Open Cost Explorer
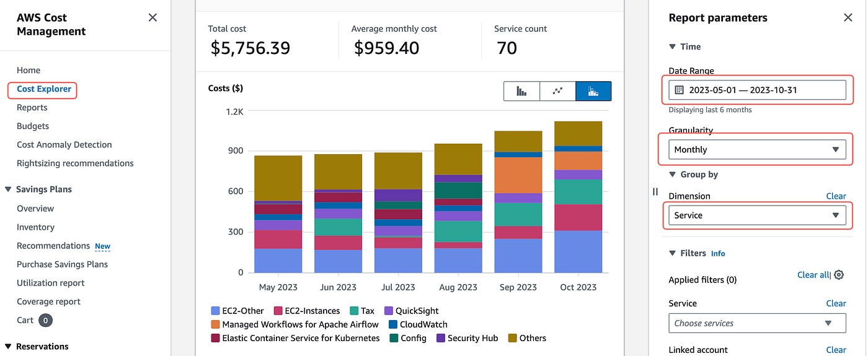This screenshot has height=356, width=868. coord(43,89)
